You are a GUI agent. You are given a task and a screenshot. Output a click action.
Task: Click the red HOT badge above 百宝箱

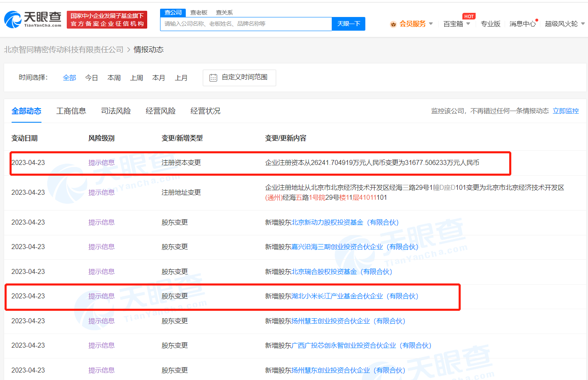(469, 16)
